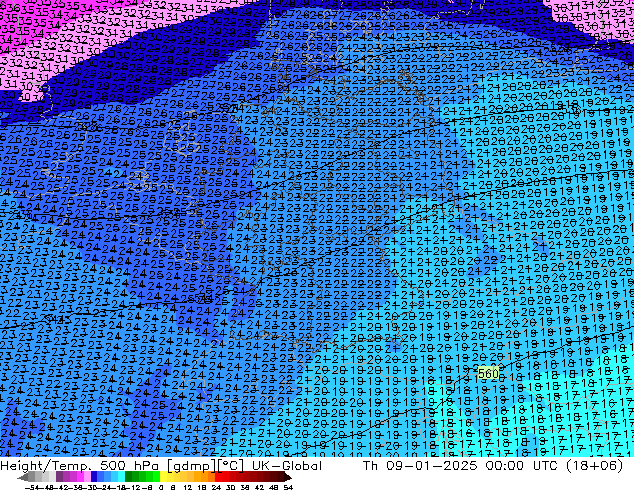Click the legend value 12
Viewport: 634px width, 490px height.
(x=188, y=488)
